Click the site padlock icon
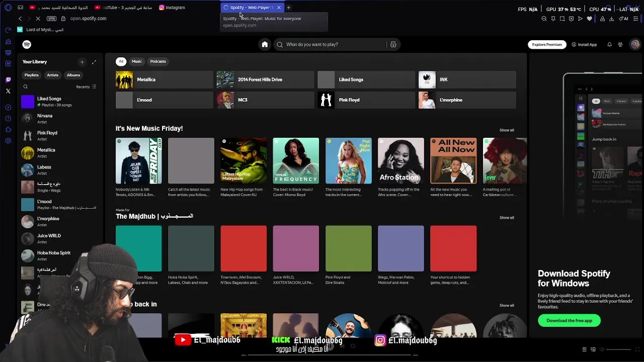The height and width of the screenshot is (362, 644). point(63,19)
